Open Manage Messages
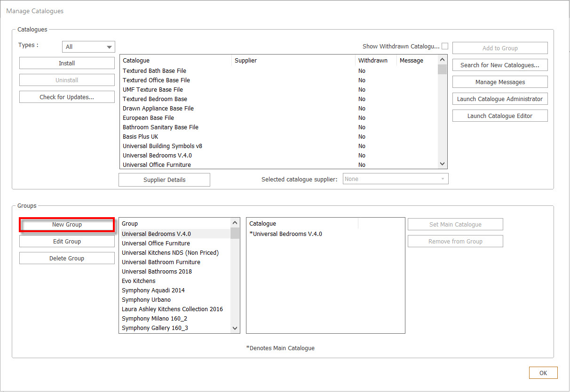Image resolution: width=570 pixels, height=392 pixels. [x=500, y=82]
